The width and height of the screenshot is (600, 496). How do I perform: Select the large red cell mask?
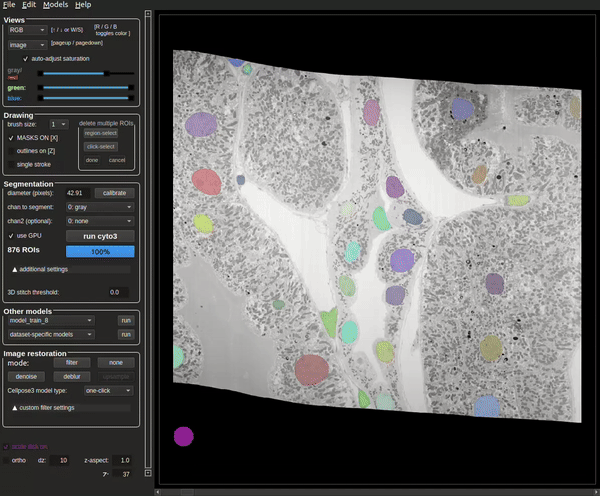pos(206,181)
